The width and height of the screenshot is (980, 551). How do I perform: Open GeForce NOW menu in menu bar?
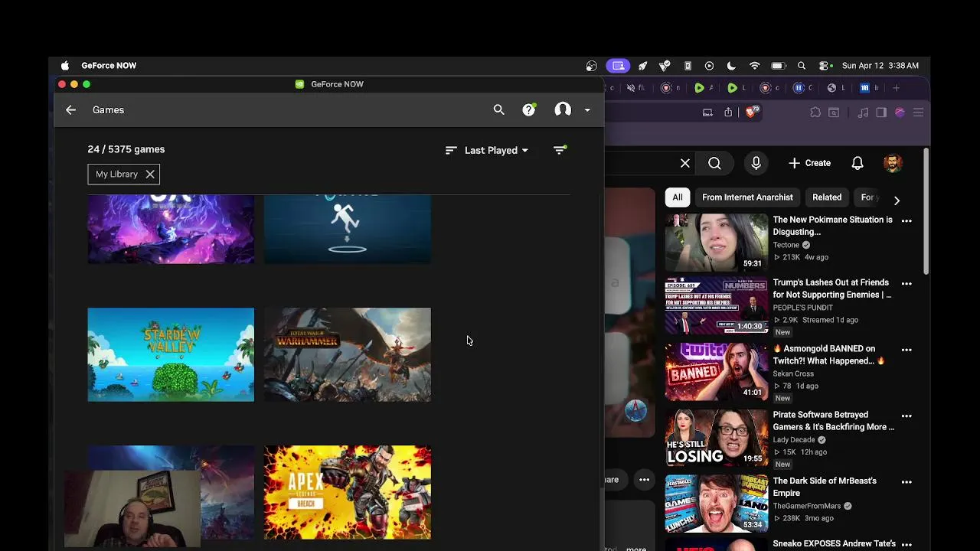(x=109, y=66)
